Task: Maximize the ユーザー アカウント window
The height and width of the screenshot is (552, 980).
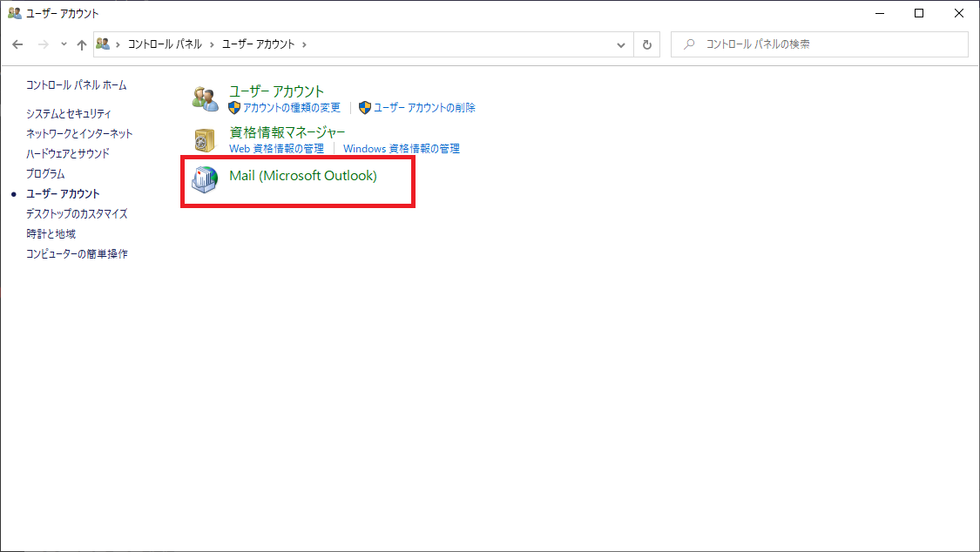Action: pos(919,13)
